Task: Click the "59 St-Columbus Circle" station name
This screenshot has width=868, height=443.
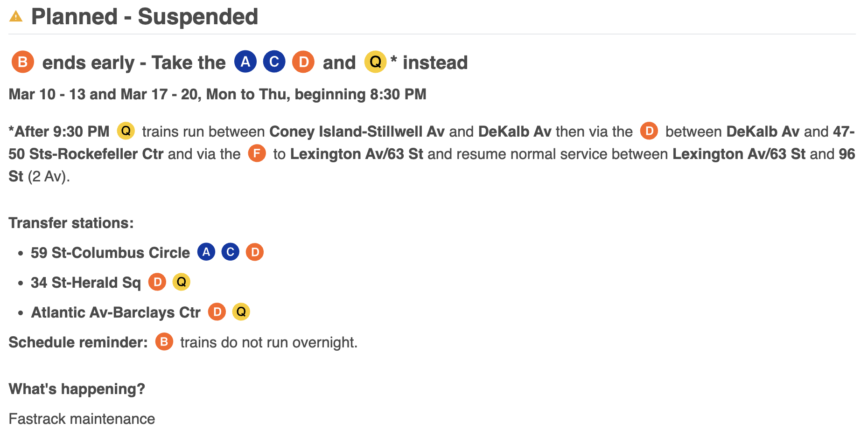Action: coord(110,253)
